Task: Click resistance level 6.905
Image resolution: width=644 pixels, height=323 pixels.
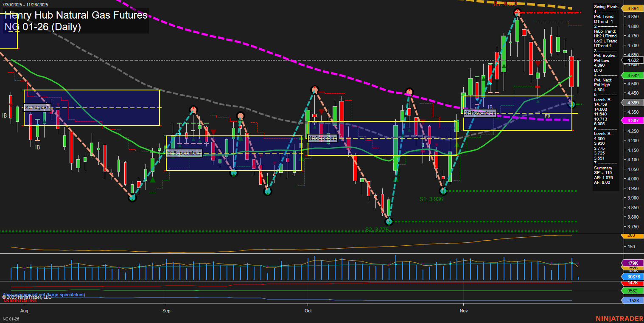Action: pyautogui.click(x=599, y=124)
